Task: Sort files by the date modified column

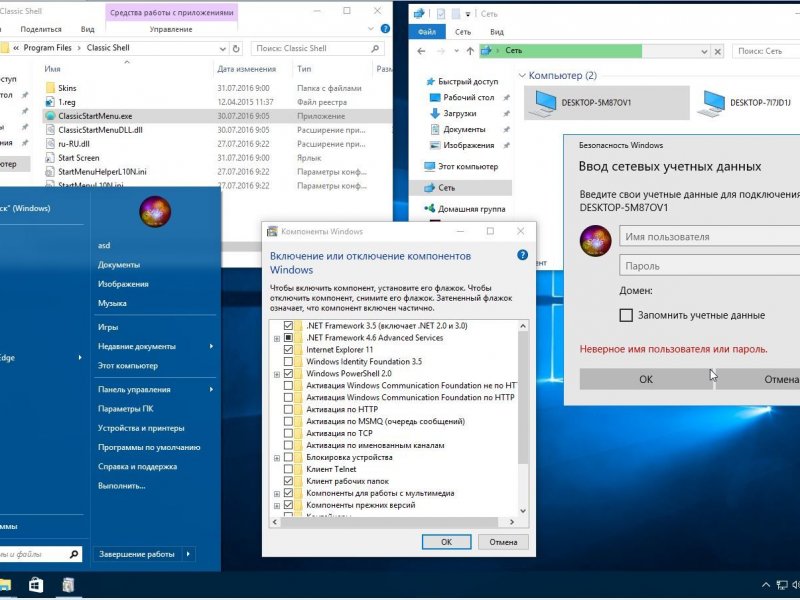Action: click(x=246, y=69)
